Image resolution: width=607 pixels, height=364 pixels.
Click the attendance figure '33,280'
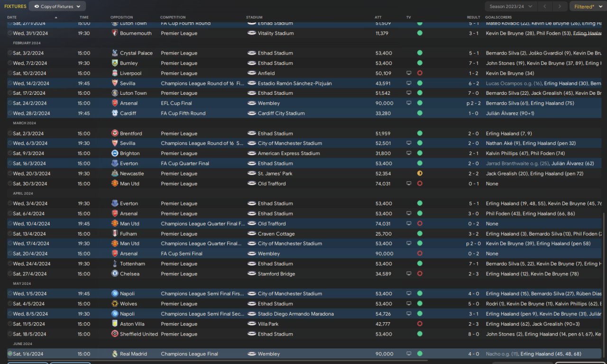coord(384,113)
